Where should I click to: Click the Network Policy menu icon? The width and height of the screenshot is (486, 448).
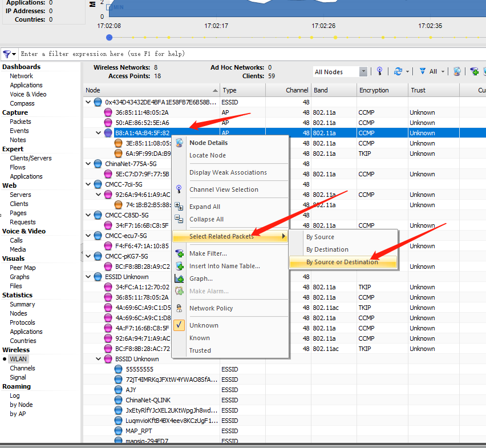(179, 308)
